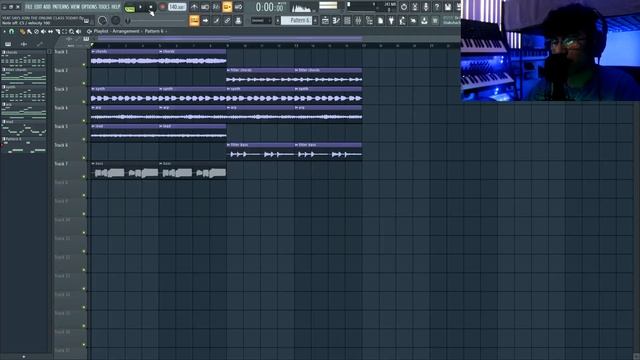The height and width of the screenshot is (360, 640).
Task: Open the first arp clip menu on Track 4
Action: [x=93, y=108]
